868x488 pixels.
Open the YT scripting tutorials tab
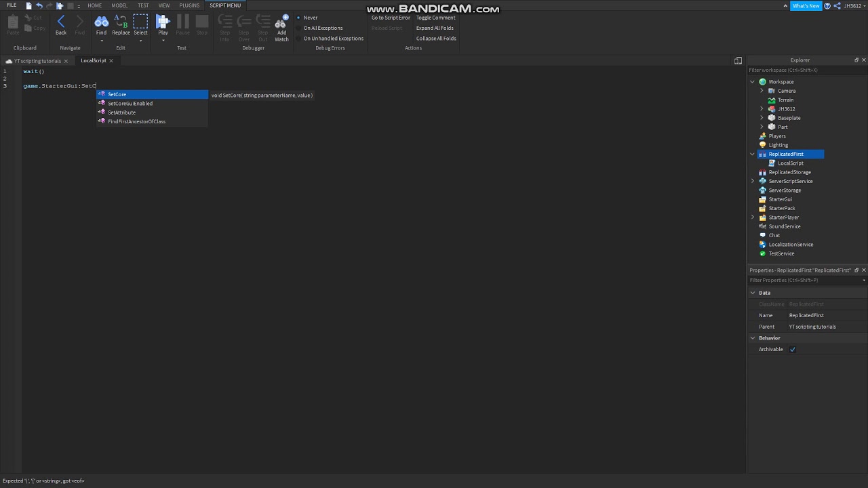(x=37, y=61)
